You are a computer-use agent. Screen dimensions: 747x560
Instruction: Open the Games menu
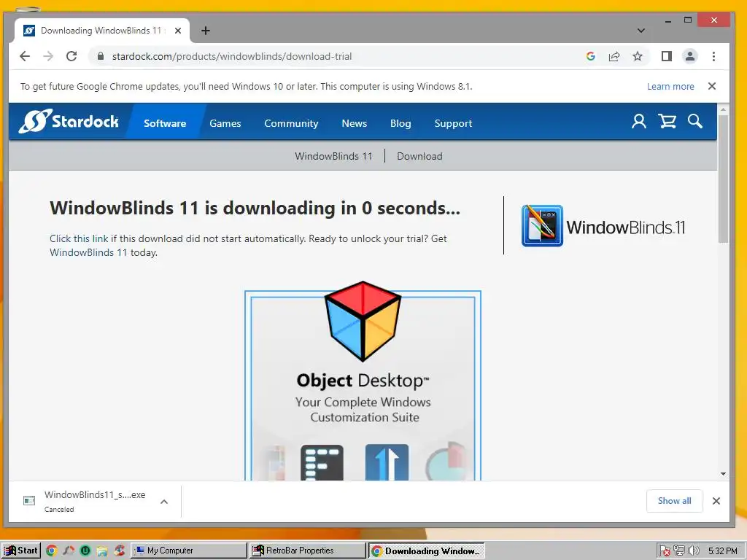pos(225,122)
